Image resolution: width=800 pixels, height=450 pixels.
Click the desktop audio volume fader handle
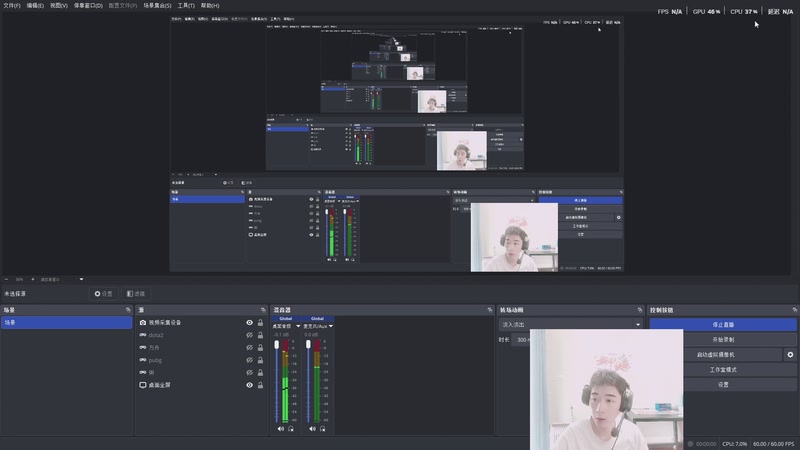click(277, 345)
